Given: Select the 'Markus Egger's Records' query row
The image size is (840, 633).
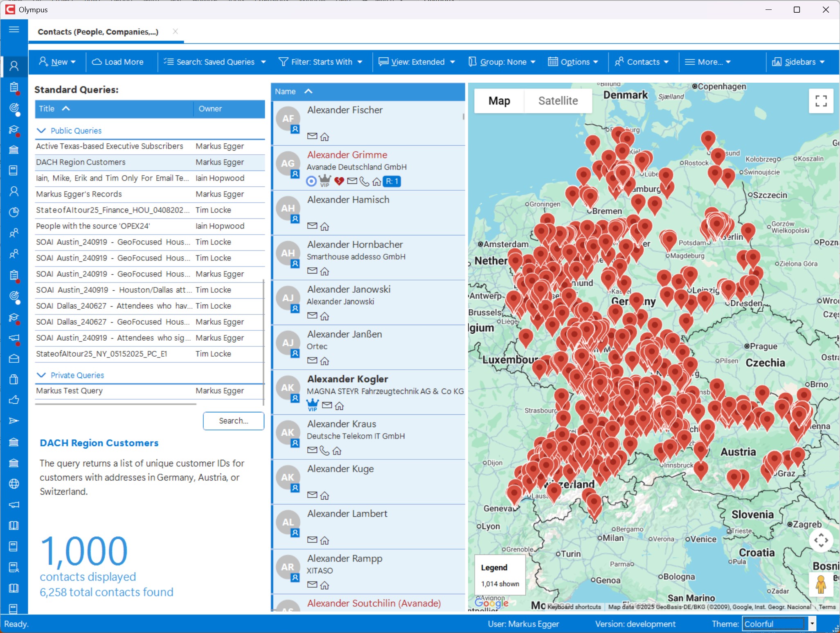Looking at the screenshot, I should click(x=150, y=194).
